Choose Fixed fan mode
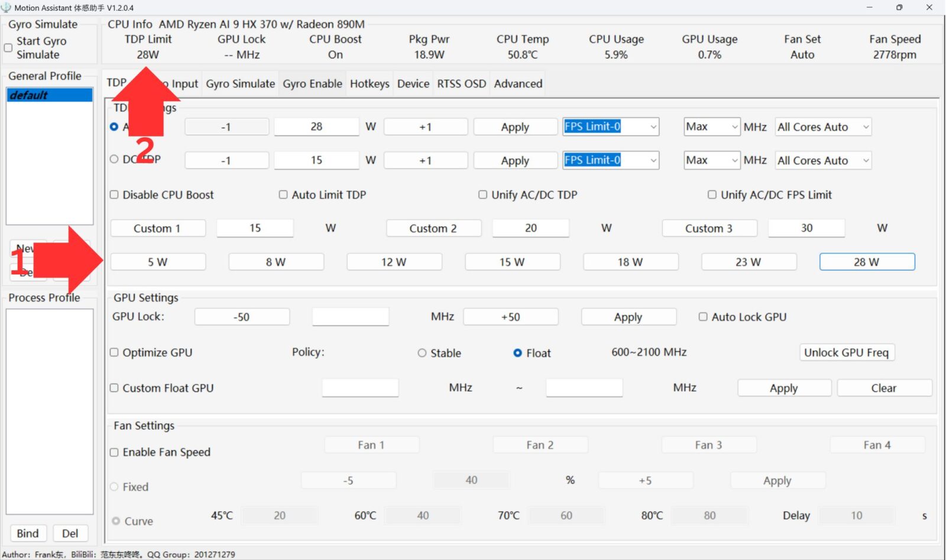The width and height of the screenshot is (946, 560). coord(113,487)
